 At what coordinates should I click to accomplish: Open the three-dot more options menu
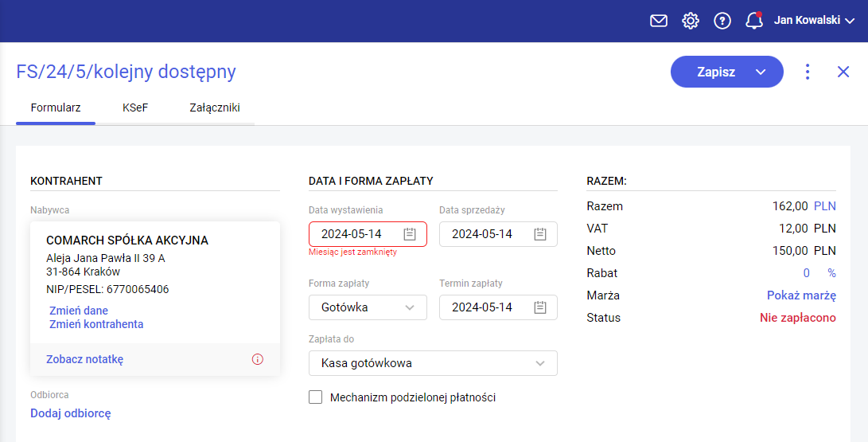[x=808, y=72]
